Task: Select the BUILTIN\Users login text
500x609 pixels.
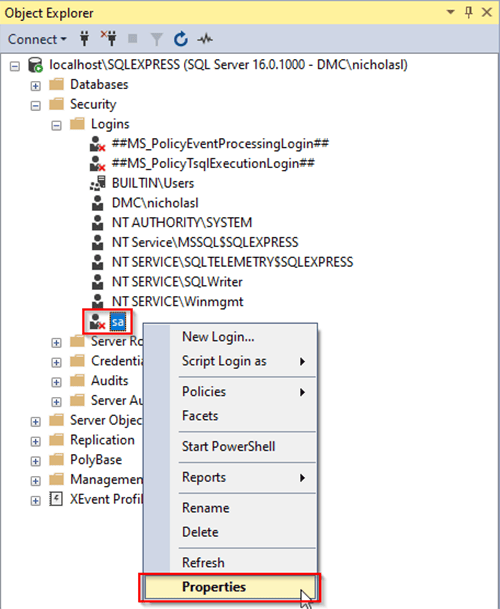Action: click(x=153, y=183)
